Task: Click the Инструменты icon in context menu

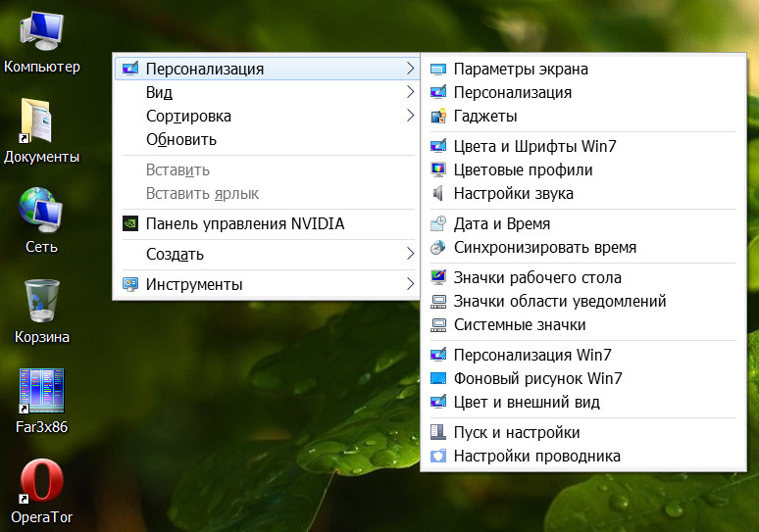Action: tap(130, 284)
